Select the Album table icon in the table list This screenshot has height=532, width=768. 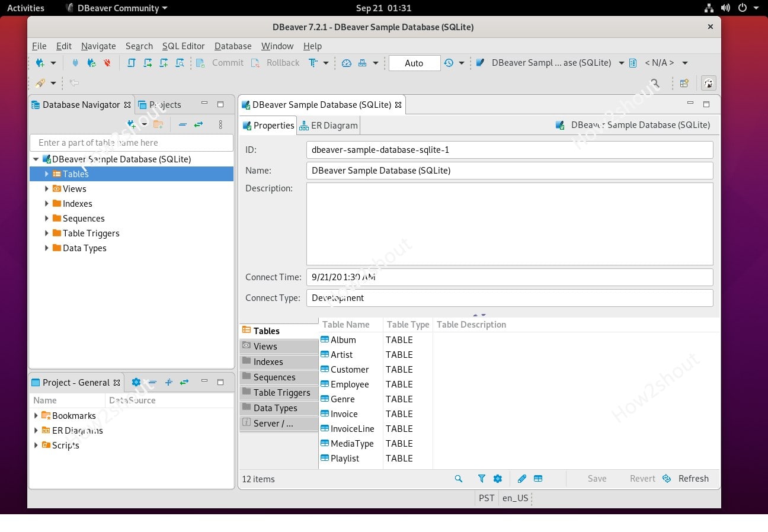click(325, 339)
